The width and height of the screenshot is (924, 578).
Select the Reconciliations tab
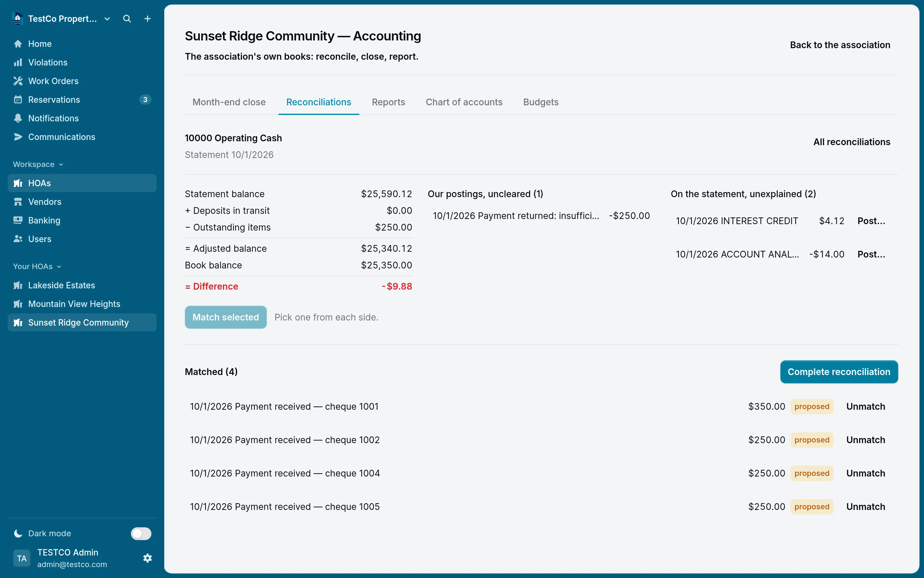click(x=319, y=102)
